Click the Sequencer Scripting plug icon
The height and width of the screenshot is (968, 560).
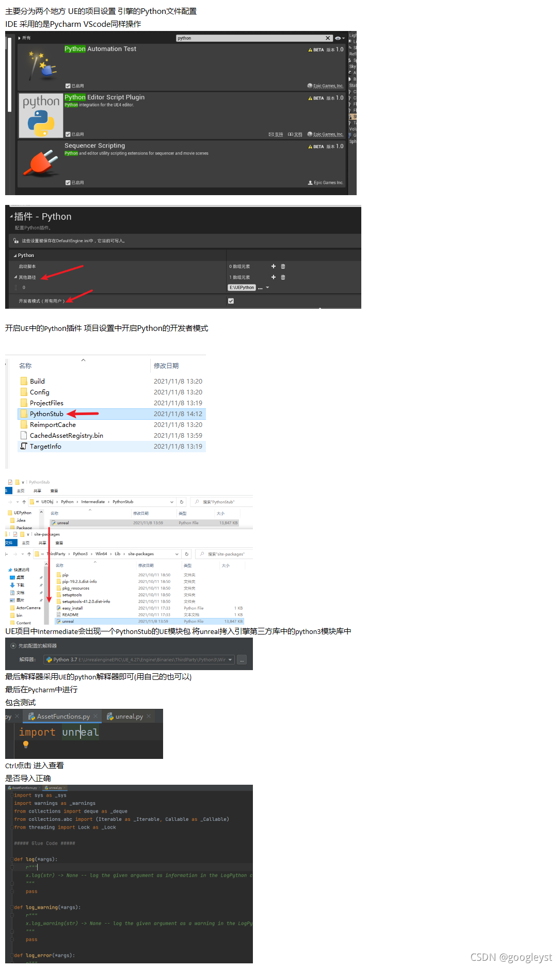pos(41,163)
